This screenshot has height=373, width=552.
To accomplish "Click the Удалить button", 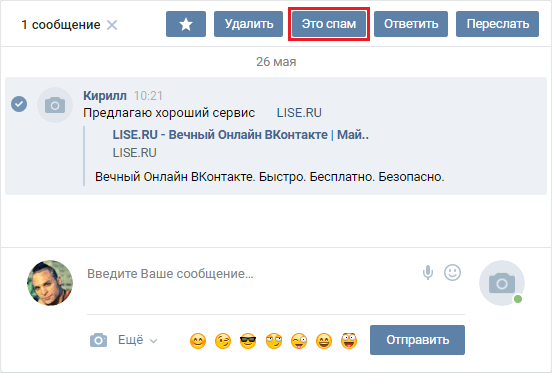I will pyautogui.click(x=249, y=24).
